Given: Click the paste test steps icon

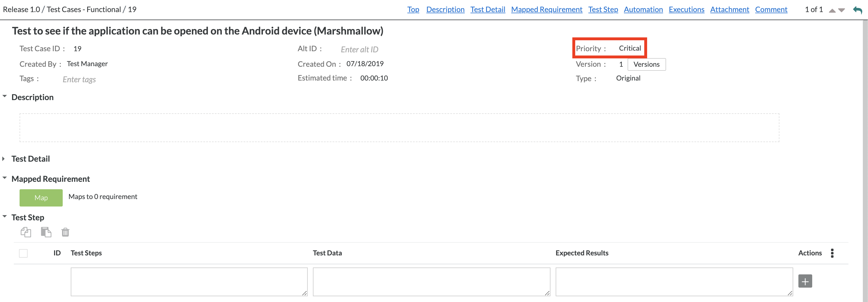Looking at the screenshot, I should click(x=46, y=232).
